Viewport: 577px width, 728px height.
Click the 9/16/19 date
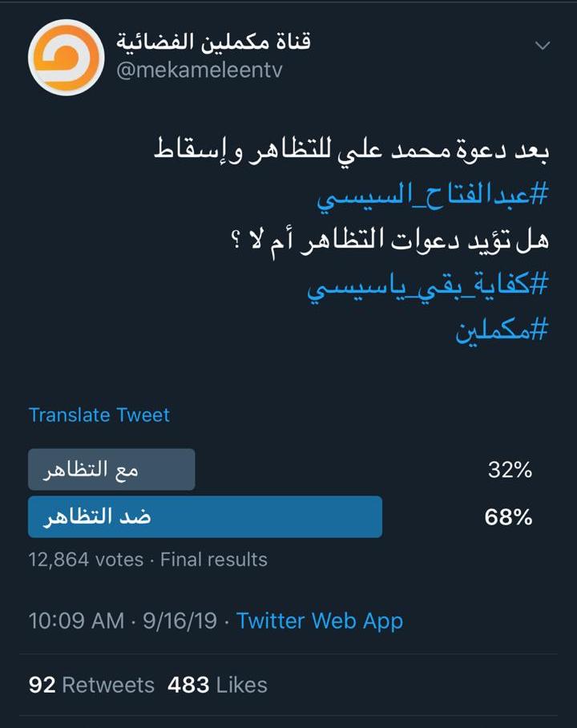coord(180,621)
